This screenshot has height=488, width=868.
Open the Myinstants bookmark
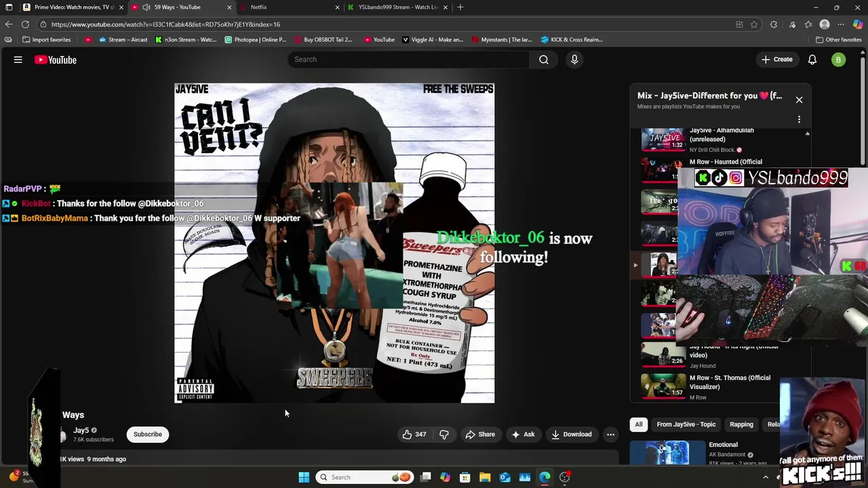pyautogui.click(x=502, y=40)
